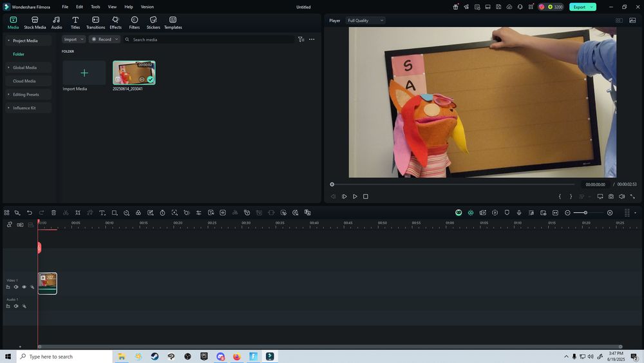The width and height of the screenshot is (644, 363).
Task: Open the Import dropdown
Action: pyautogui.click(x=74, y=39)
